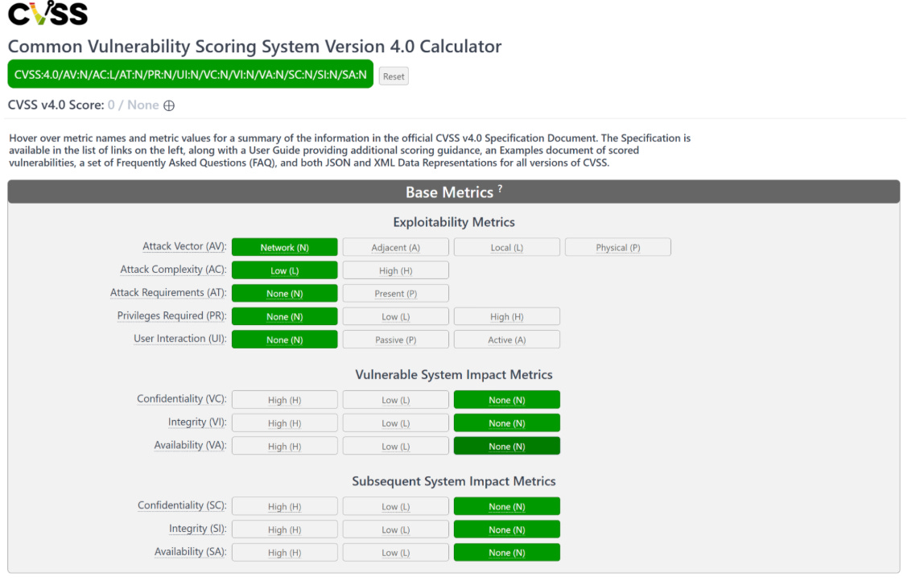Click the Exploitability Metrics heading

point(454,222)
